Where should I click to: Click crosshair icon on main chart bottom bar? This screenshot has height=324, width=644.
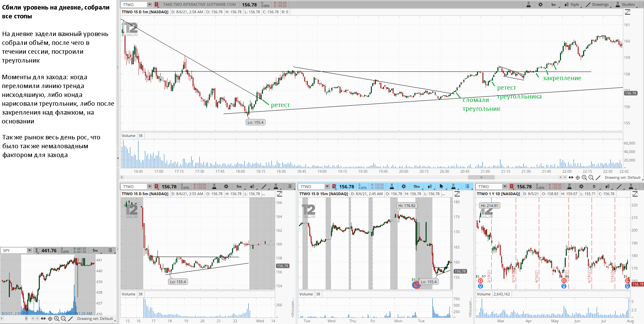pos(578,177)
